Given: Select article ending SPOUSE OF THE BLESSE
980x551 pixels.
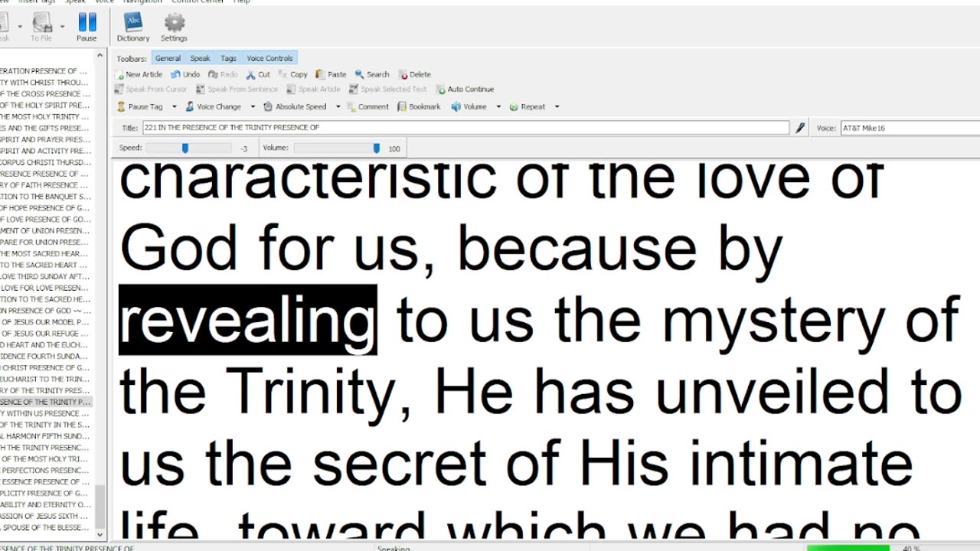Looking at the screenshot, I should [46, 527].
